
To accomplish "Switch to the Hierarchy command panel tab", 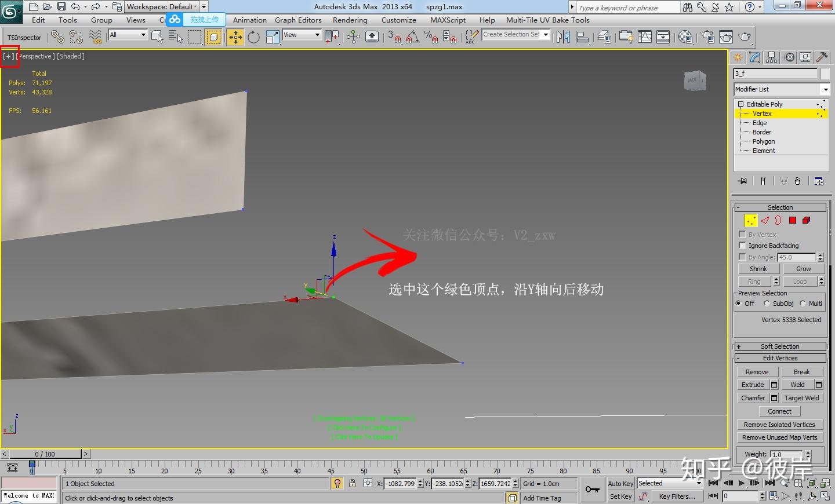I will 771,57.
